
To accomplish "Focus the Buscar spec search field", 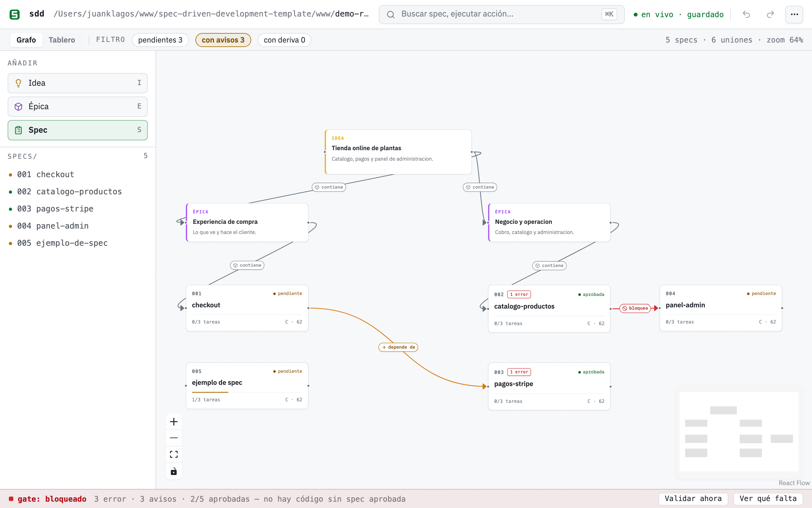I will tap(501, 15).
